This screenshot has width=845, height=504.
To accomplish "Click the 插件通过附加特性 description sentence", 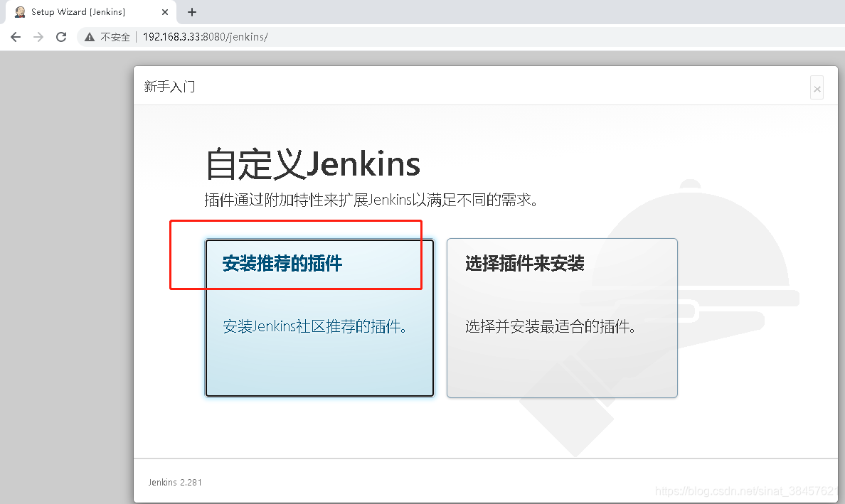I will [x=371, y=200].
